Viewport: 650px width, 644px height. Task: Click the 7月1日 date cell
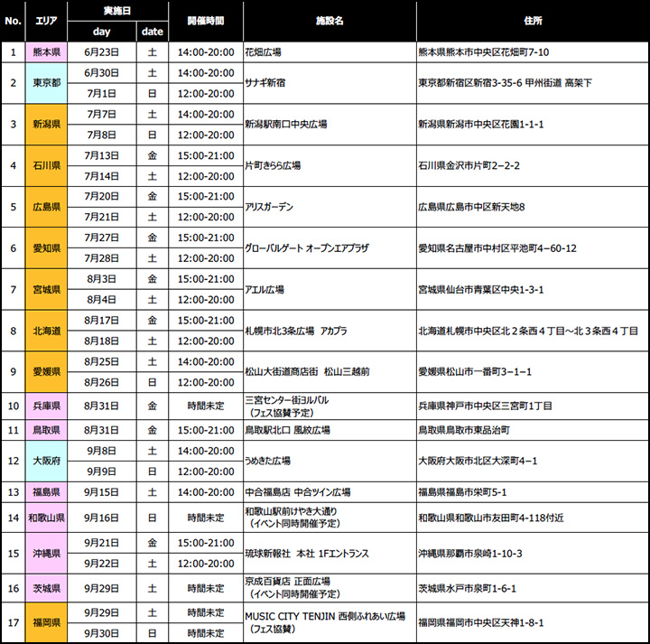tap(101, 94)
